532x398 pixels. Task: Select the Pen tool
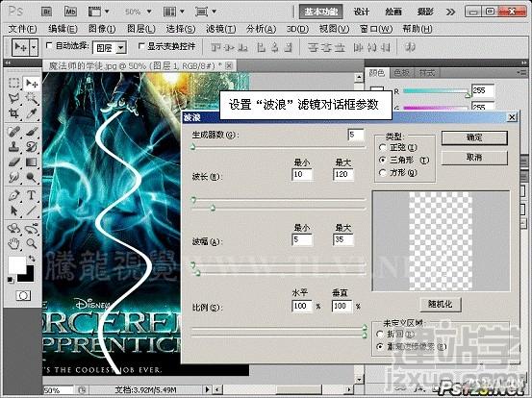click(13, 195)
